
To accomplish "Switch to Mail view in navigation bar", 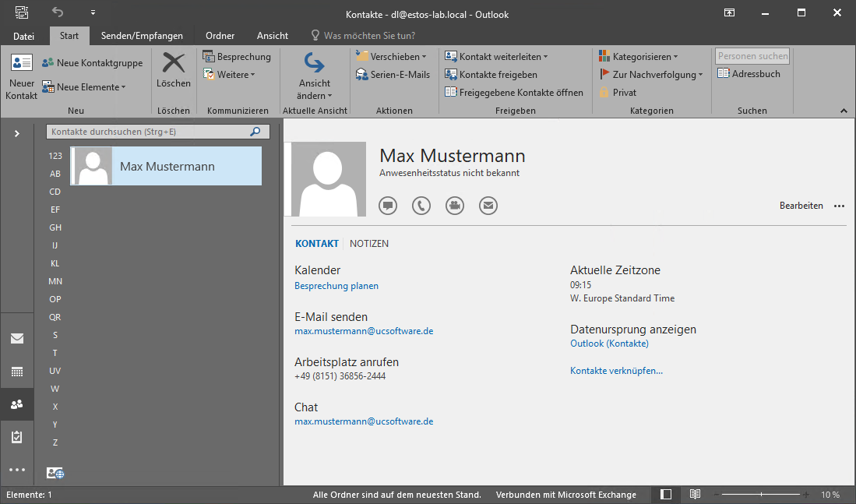I will pos(17,338).
